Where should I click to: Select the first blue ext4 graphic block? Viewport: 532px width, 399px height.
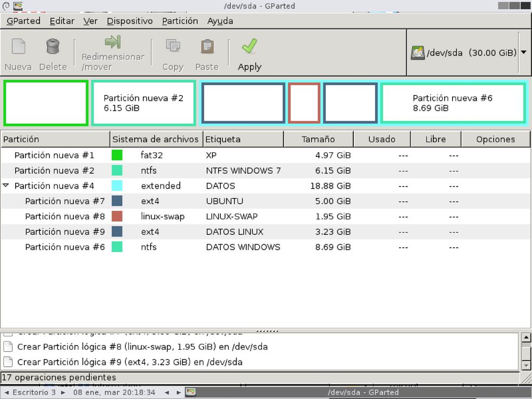coord(243,103)
